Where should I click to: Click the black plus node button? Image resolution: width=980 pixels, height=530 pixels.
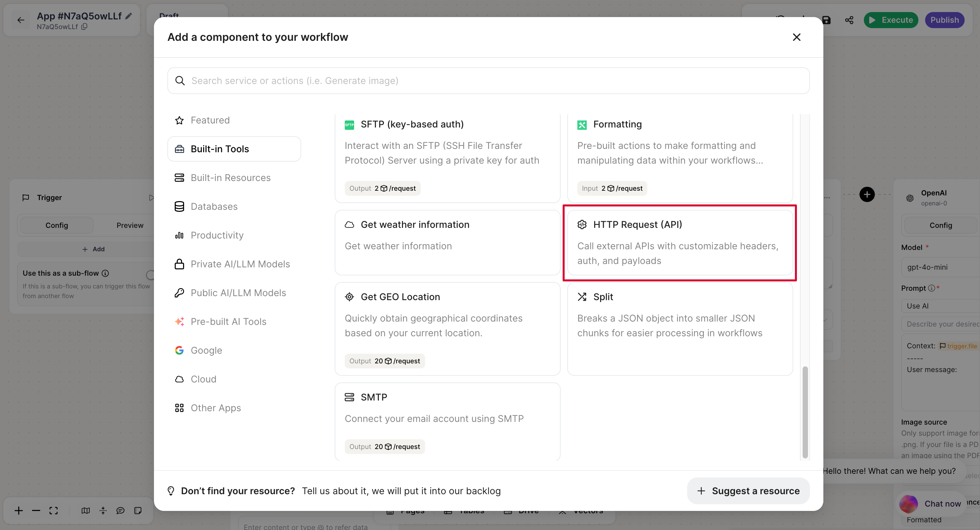point(867,195)
